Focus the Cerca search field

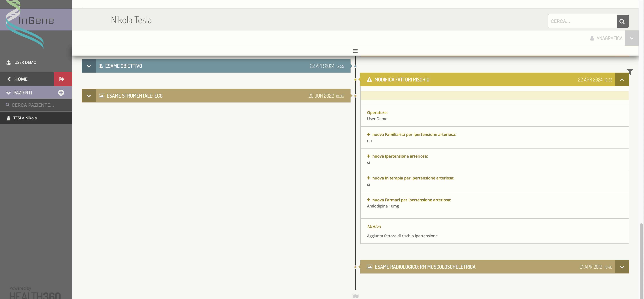tap(582, 22)
